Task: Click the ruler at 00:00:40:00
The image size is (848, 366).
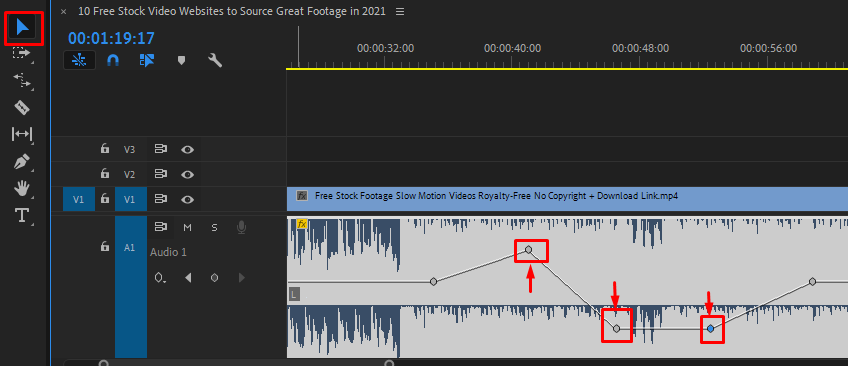Action: click(x=512, y=49)
